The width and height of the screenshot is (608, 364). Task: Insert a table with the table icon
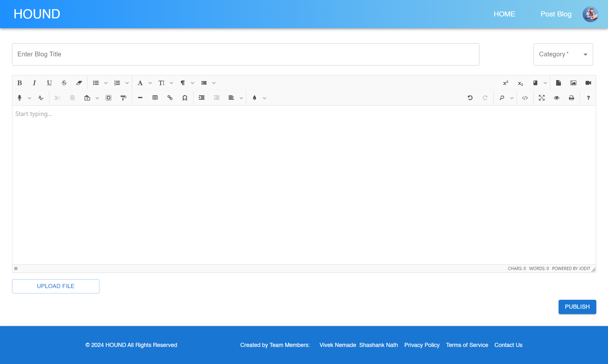pos(155,98)
